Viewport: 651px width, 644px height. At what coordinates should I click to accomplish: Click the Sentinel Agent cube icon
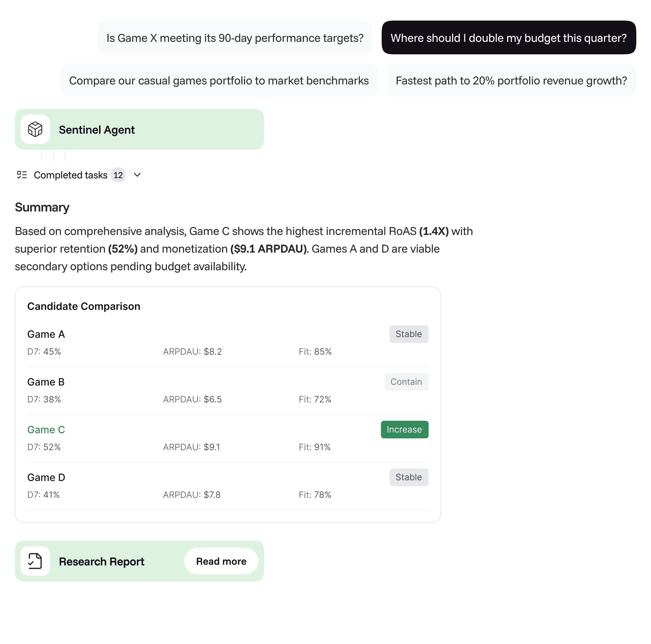point(35,129)
